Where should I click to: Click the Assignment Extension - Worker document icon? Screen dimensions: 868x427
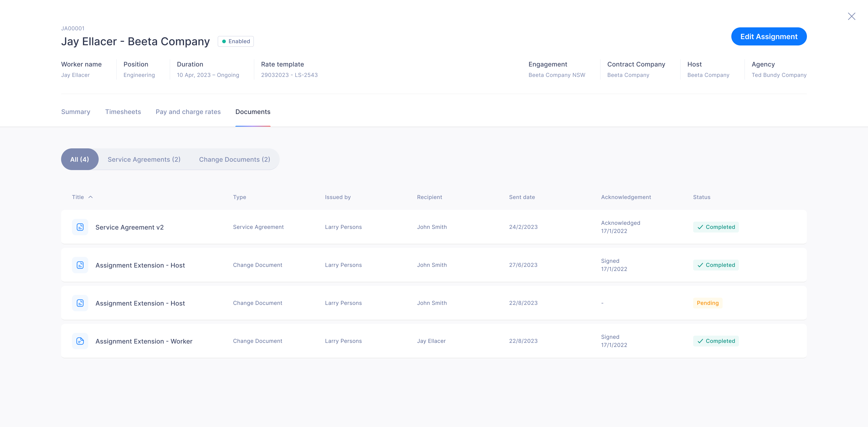80,341
